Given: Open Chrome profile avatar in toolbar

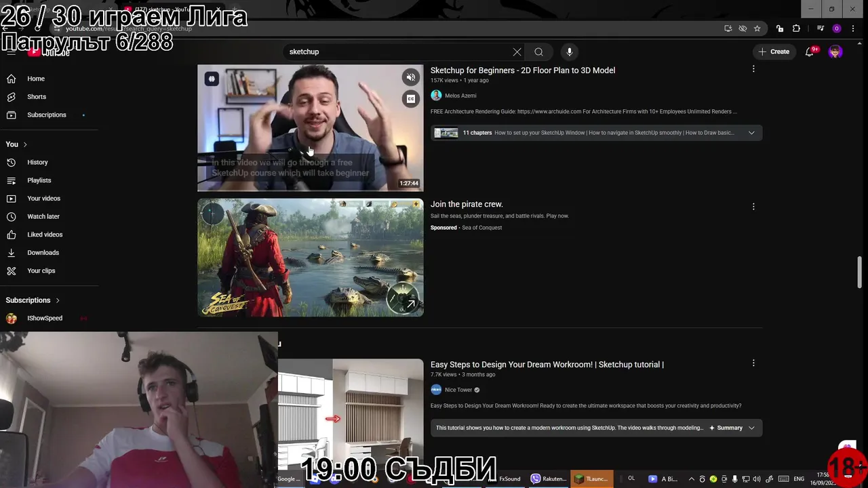Looking at the screenshot, I should [x=837, y=28].
